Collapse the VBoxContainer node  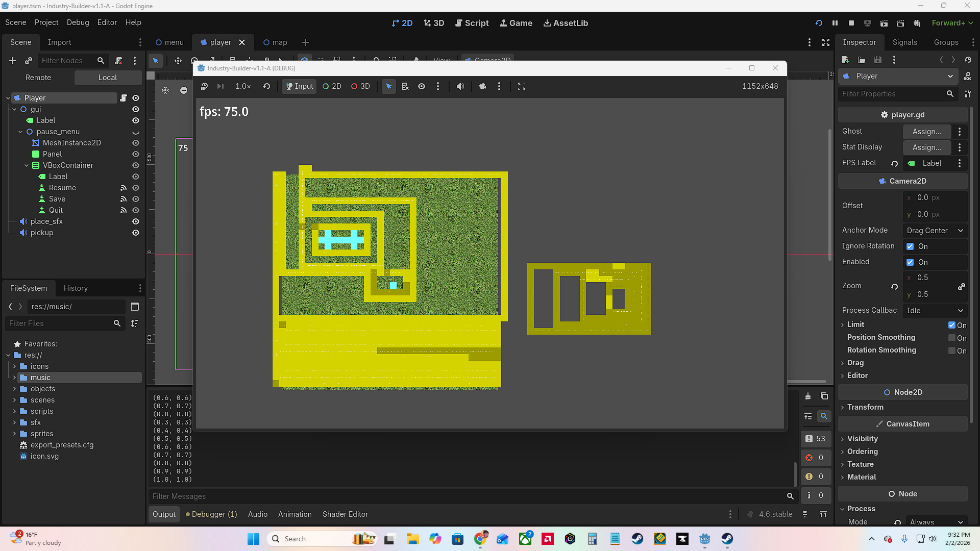click(27, 165)
